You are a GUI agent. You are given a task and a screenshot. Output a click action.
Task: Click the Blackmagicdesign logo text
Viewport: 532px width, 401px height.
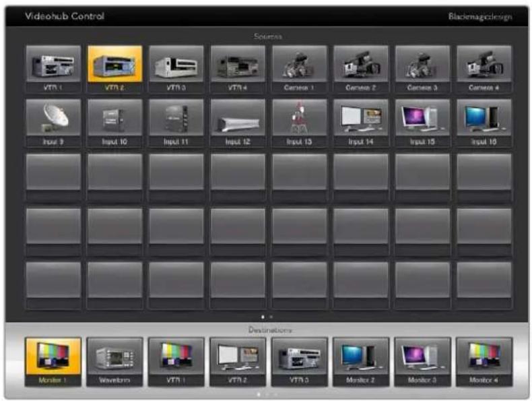click(x=479, y=16)
